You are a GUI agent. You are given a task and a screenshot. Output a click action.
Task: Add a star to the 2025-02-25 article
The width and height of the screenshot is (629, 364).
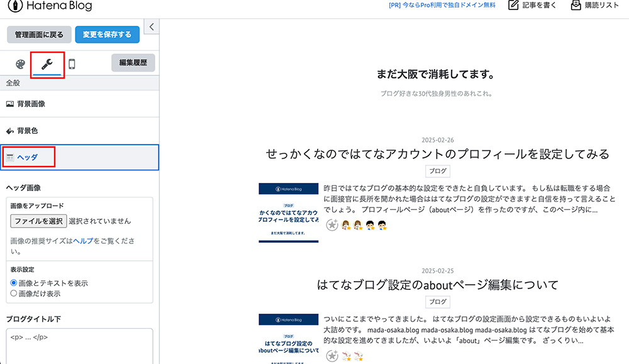[x=332, y=356]
